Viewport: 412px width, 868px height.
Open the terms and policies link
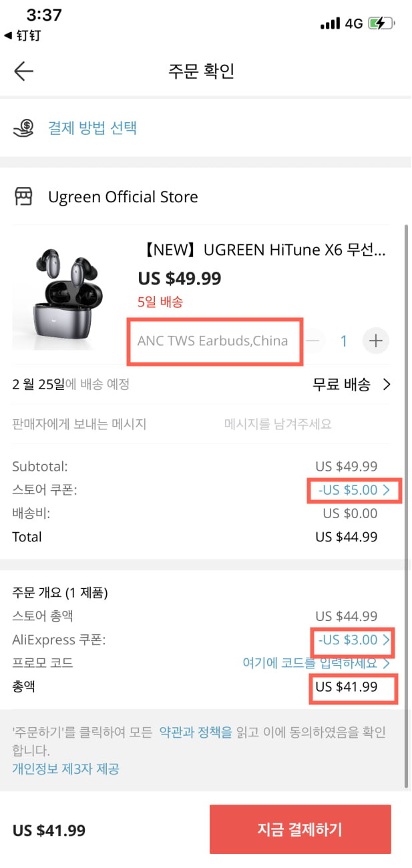click(196, 732)
